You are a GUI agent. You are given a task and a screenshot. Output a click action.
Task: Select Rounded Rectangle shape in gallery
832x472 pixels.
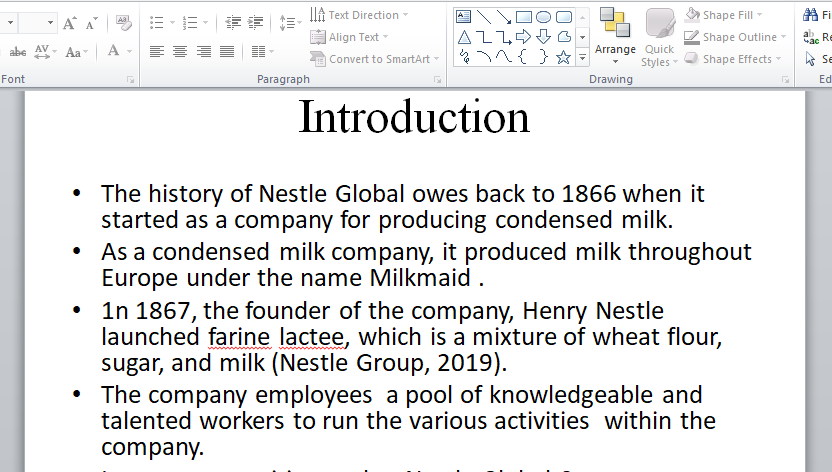(x=564, y=16)
